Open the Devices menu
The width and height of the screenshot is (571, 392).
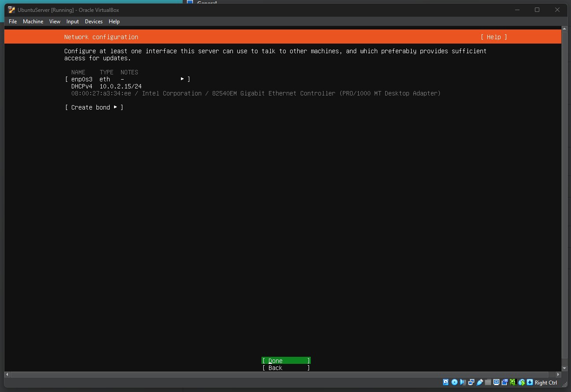(x=94, y=21)
